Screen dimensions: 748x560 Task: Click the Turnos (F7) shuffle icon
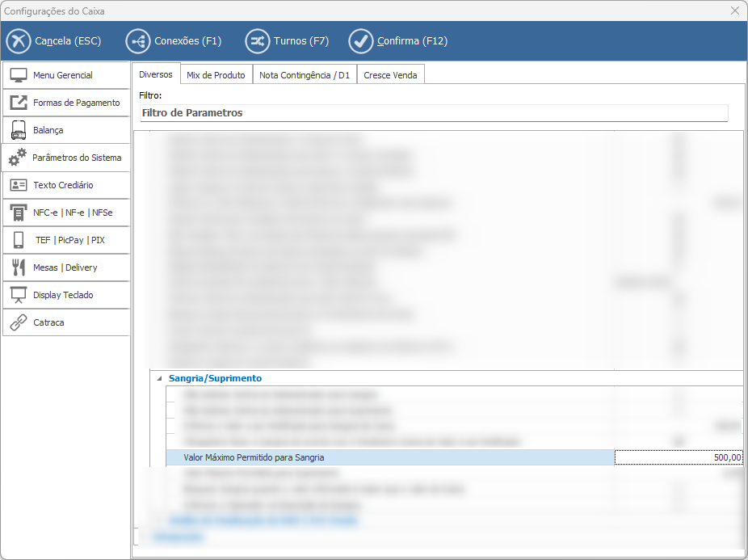[x=257, y=41]
